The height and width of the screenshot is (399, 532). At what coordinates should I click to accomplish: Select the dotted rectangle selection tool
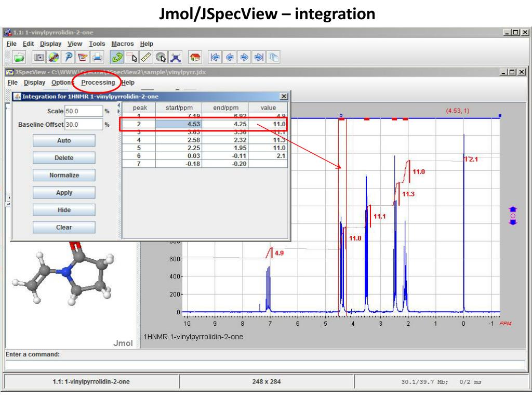[x=131, y=57]
